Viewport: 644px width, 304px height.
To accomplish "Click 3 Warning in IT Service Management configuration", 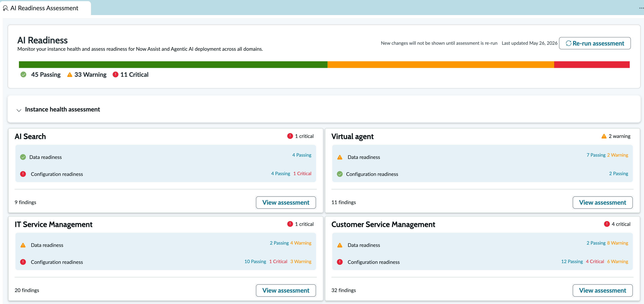I will tap(301, 261).
